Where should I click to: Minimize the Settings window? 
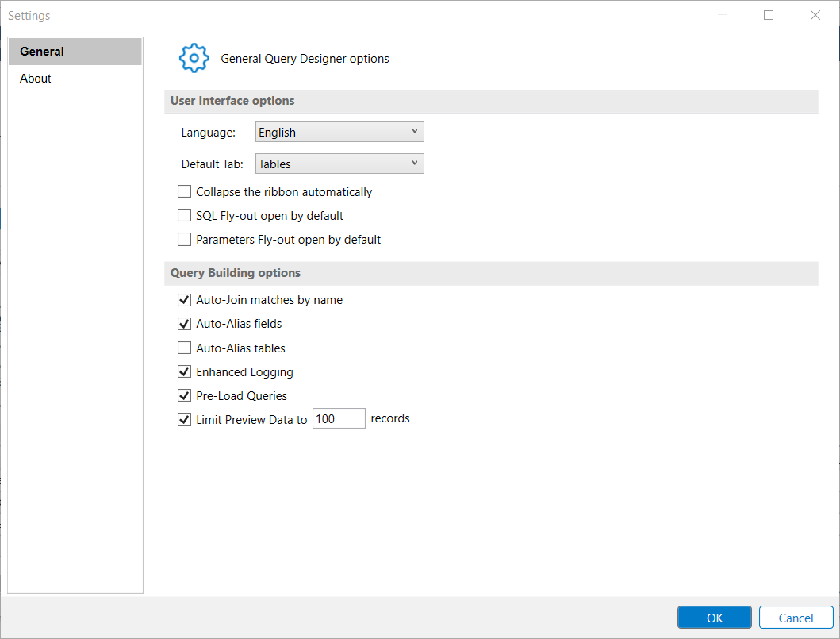(x=722, y=15)
